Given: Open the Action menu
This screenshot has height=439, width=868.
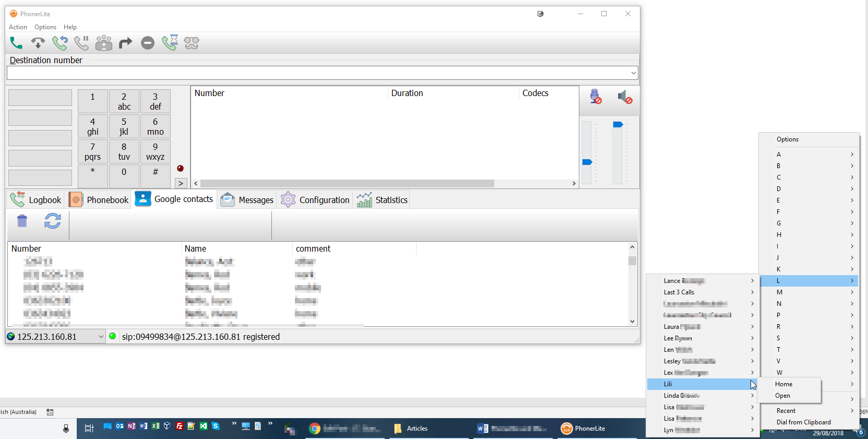Looking at the screenshot, I should 18,27.
